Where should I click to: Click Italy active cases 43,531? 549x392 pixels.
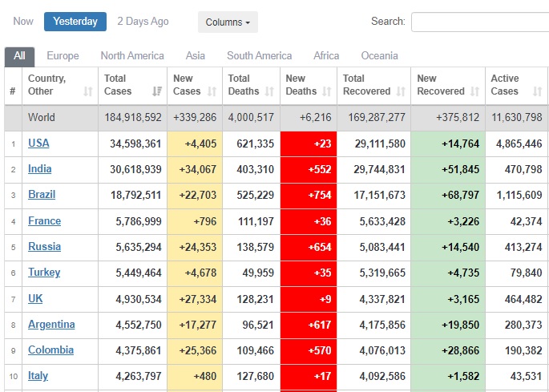[x=527, y=377]
